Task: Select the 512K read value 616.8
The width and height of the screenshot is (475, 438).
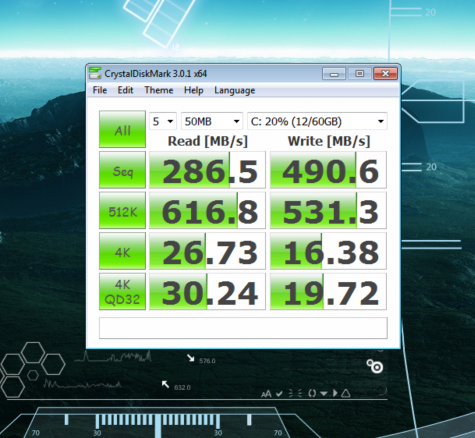Action: pyautogui.click(x=207, y=210)
